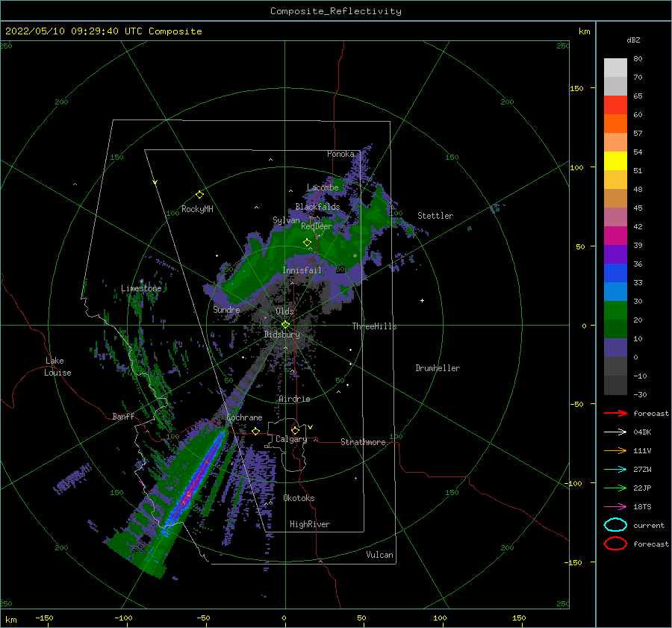This screenshot has width=672, height=628.
Task: Click the Lacombe city label
Action: tap(323, 187)
